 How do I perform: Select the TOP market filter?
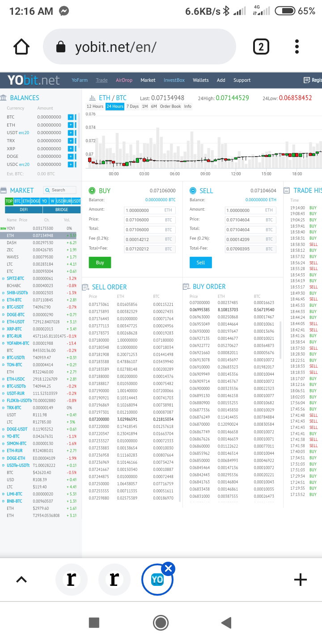9,201
